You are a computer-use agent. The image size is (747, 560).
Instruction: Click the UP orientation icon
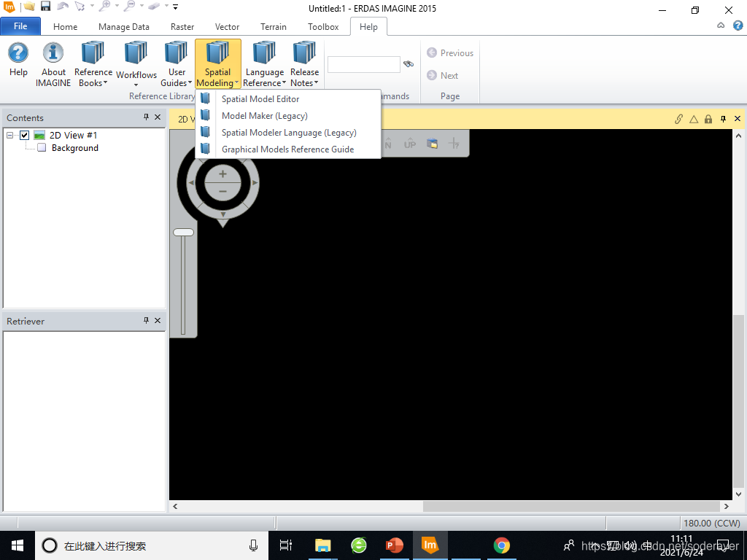(410, 144)
